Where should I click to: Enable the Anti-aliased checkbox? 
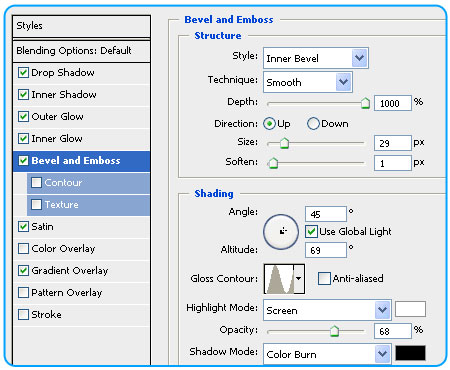coord(324,278)
